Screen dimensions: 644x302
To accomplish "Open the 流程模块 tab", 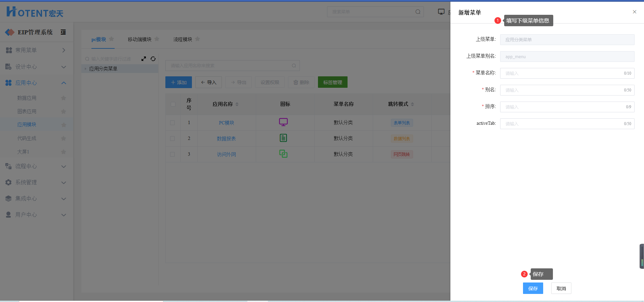I will point(183,39).
